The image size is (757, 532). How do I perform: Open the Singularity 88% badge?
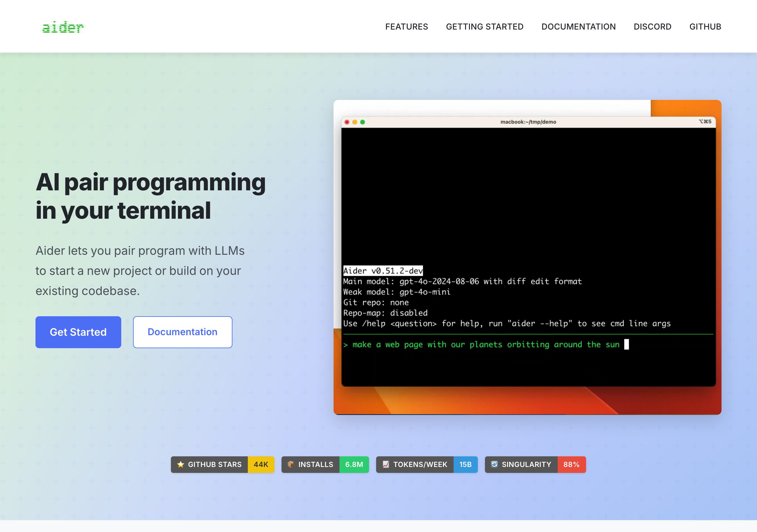[x=535, y=464]
